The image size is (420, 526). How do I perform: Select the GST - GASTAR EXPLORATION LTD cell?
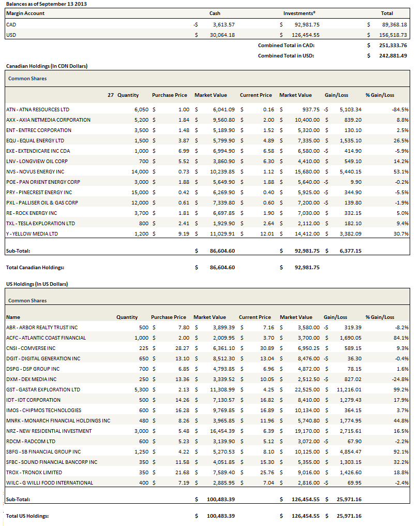click(43, 389)
